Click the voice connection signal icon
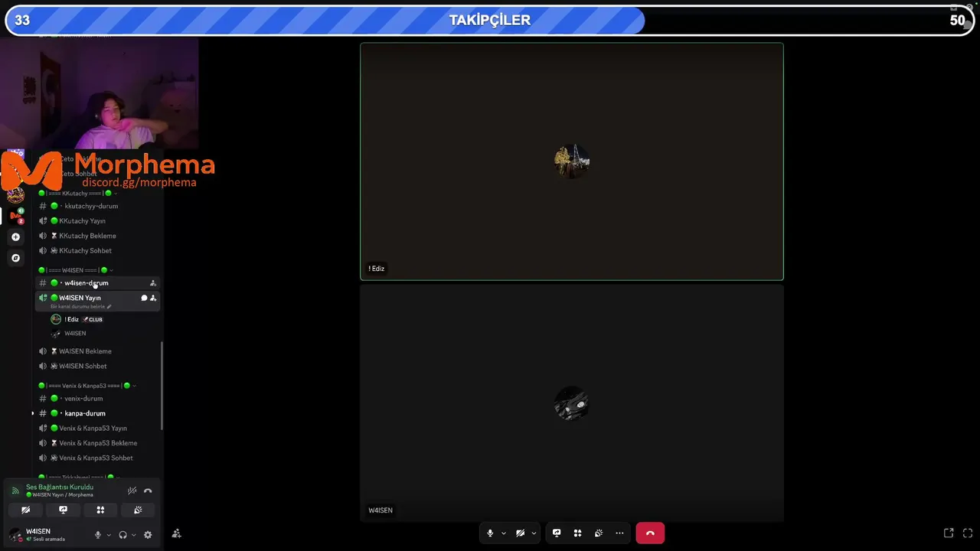 [x=15, y=491]
